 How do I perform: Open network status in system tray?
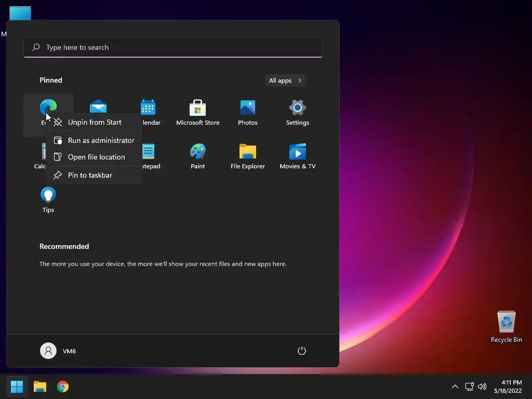click(469, 387)
